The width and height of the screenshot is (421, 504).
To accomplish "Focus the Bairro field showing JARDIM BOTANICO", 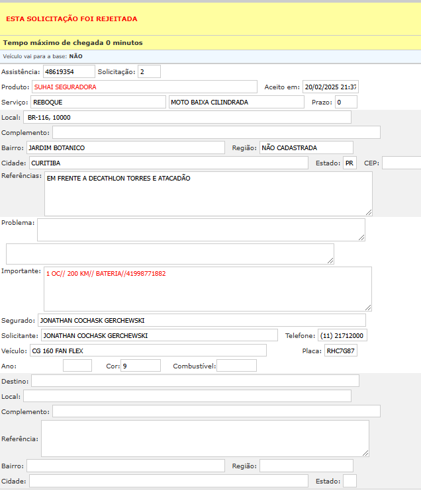I will click(126, 147).
